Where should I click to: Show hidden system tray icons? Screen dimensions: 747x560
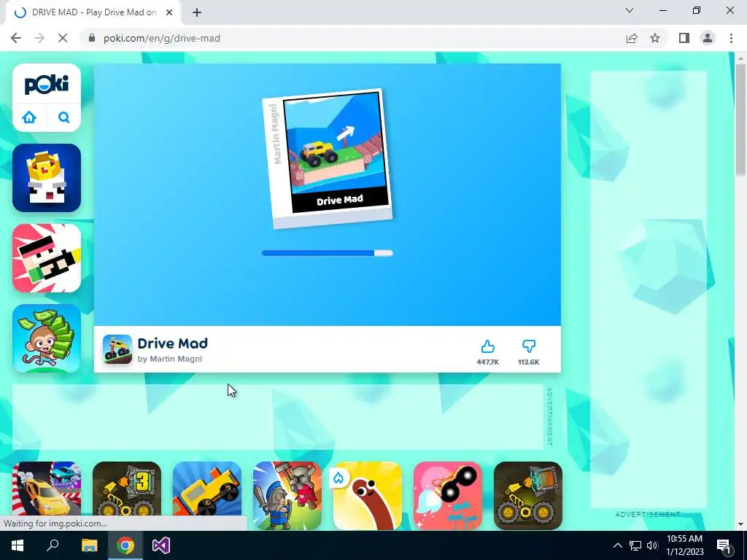pos(617,545)
